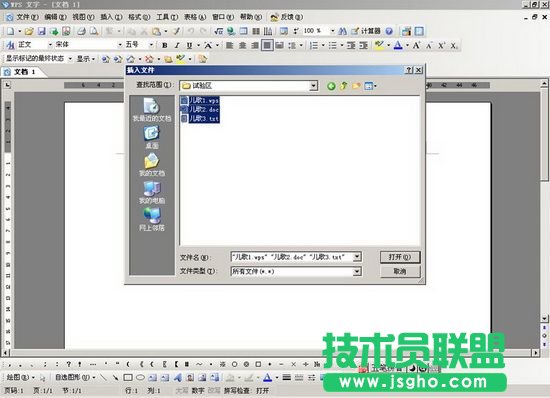Go to 我的文档 shortcut
This screenshot has height=398, width=550.
tap(152, 165)
